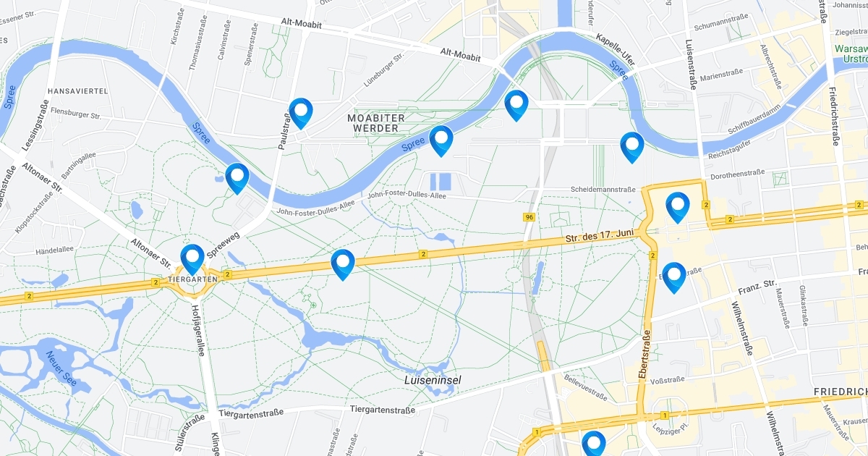Open the pin next to Paulstraße label
The width and height of the screenshot is (868, 456).
(300, 114)
